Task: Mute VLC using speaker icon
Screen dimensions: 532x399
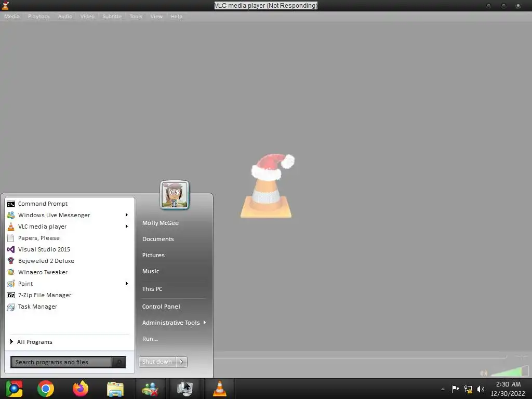Action: [x=484, y=373]
